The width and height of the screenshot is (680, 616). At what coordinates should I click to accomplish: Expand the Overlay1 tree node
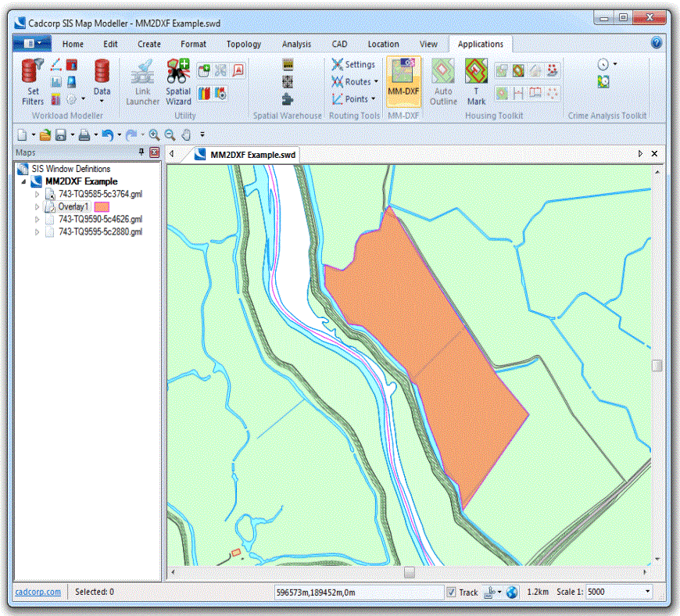click(38, 207)
